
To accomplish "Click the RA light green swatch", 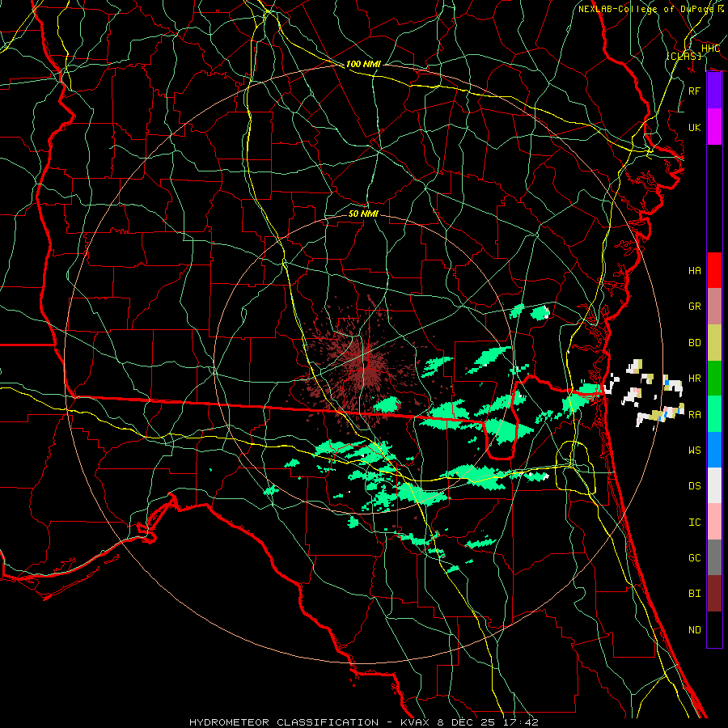I will click(714, 413).
